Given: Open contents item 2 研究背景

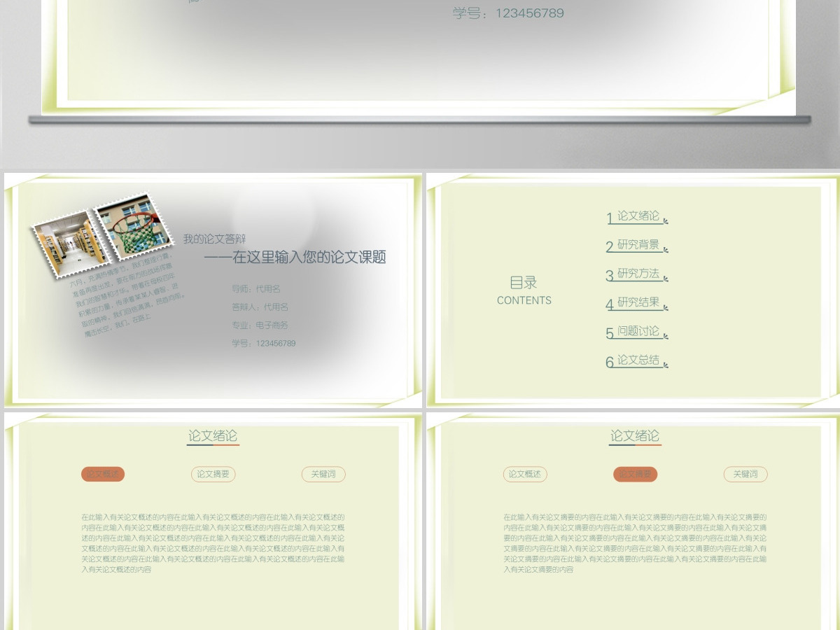Looking at the screenshot, I should point(636,246).
